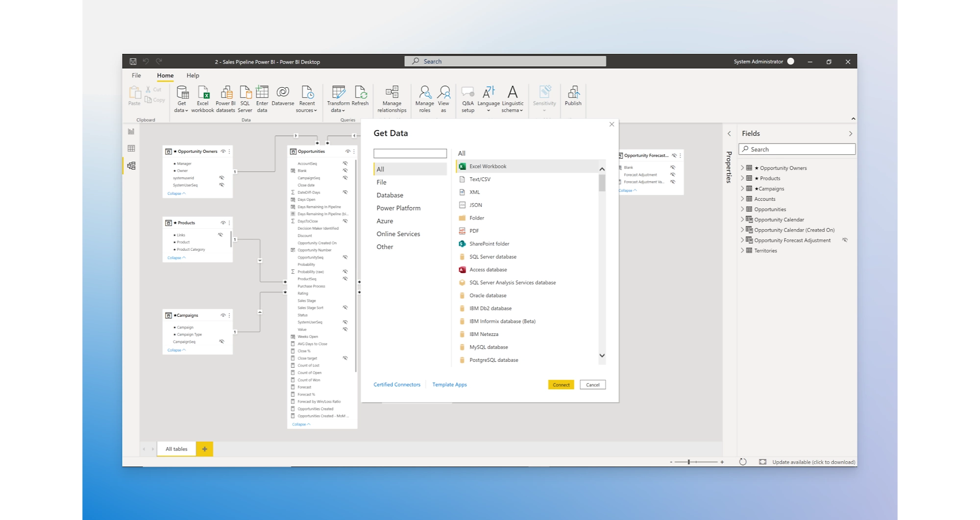This screenshot has height=520, width=980.
Task: Open Transform data in the ribbon
Action: [338, 99]
